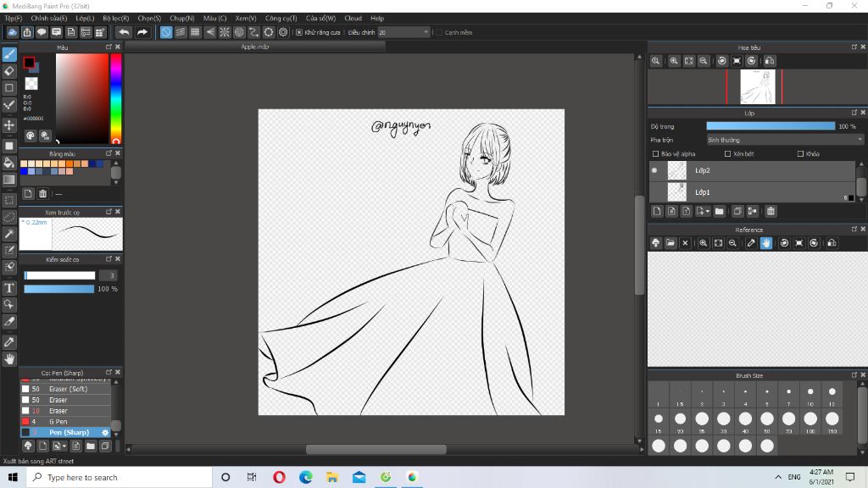Zoom in the navigator panel
The image size is (868, 488).
(x=674, y=61)
